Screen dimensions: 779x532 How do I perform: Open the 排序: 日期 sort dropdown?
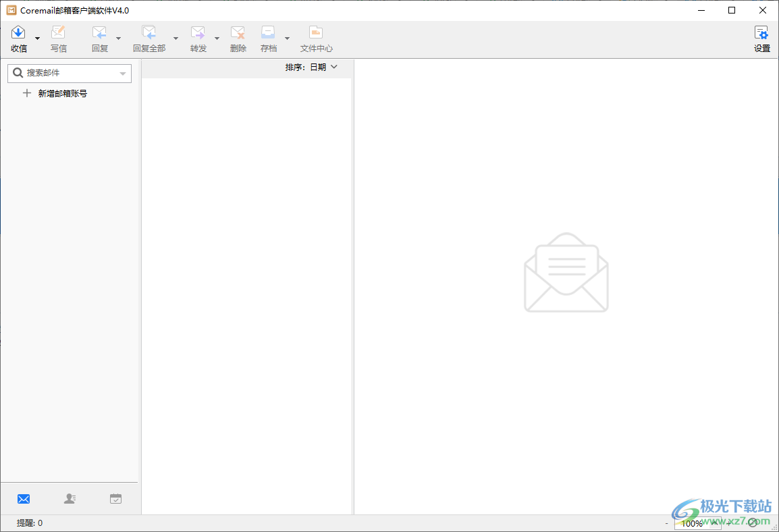(x=311, y=67)
